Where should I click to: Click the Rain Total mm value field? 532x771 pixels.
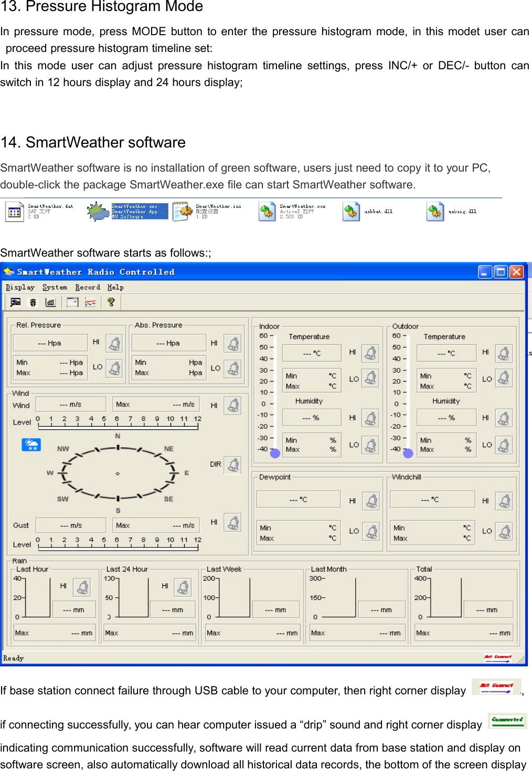pos(488,610)
